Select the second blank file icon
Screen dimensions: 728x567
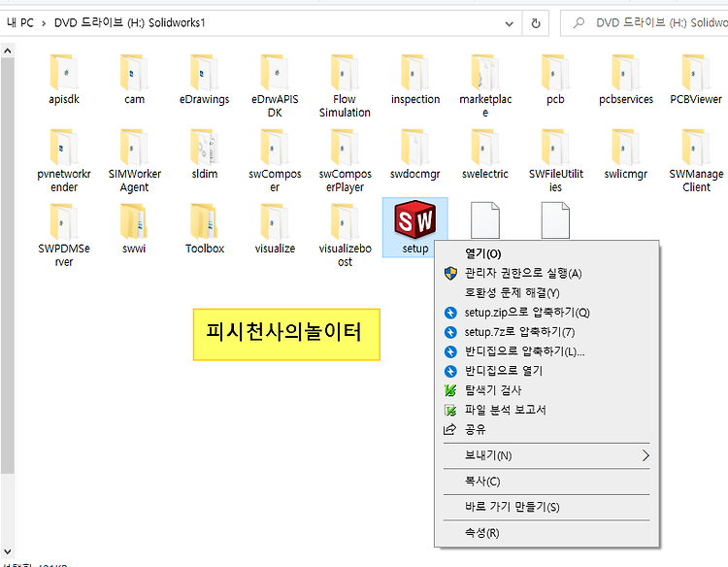point(555,220)
